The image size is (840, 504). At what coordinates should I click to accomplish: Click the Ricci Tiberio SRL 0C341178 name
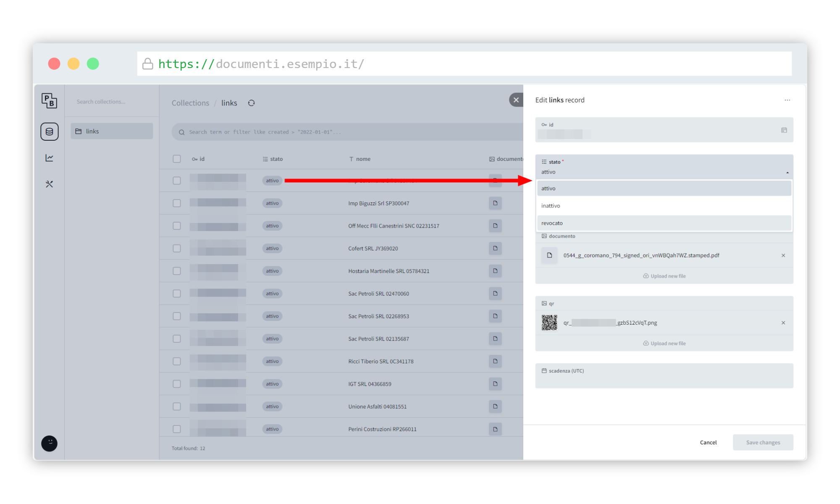[381, 361]
